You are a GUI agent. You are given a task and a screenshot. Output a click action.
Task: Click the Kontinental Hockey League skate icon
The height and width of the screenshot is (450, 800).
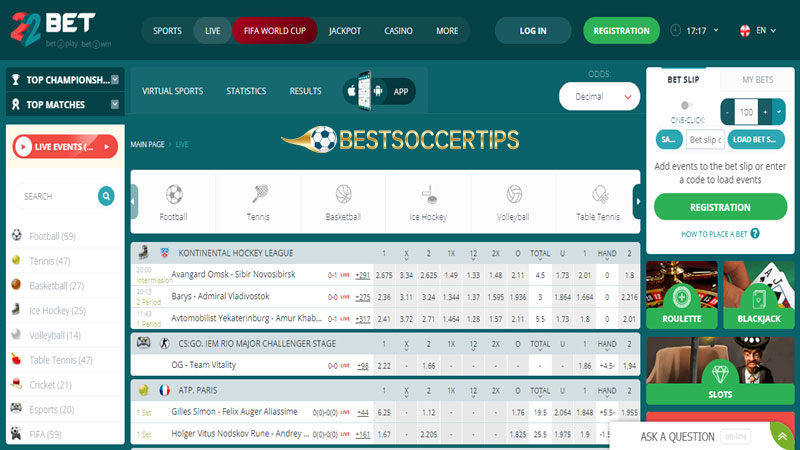click(144, 252)
